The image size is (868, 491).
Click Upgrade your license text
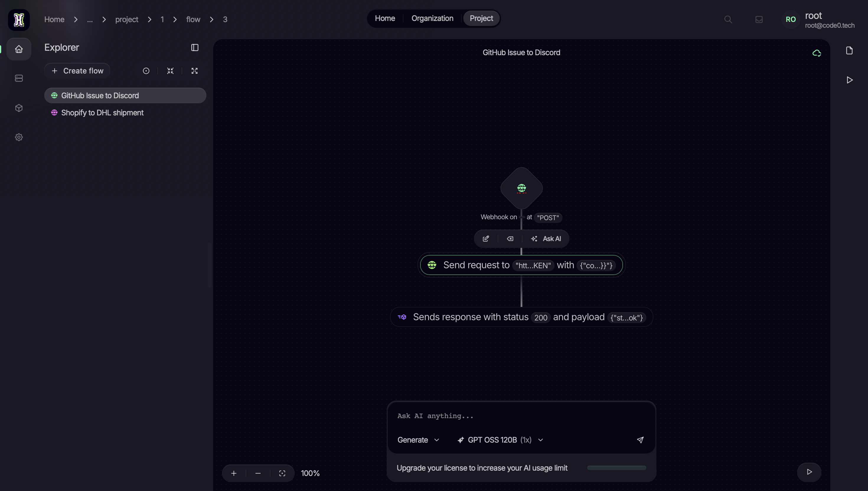coord(482,468)
